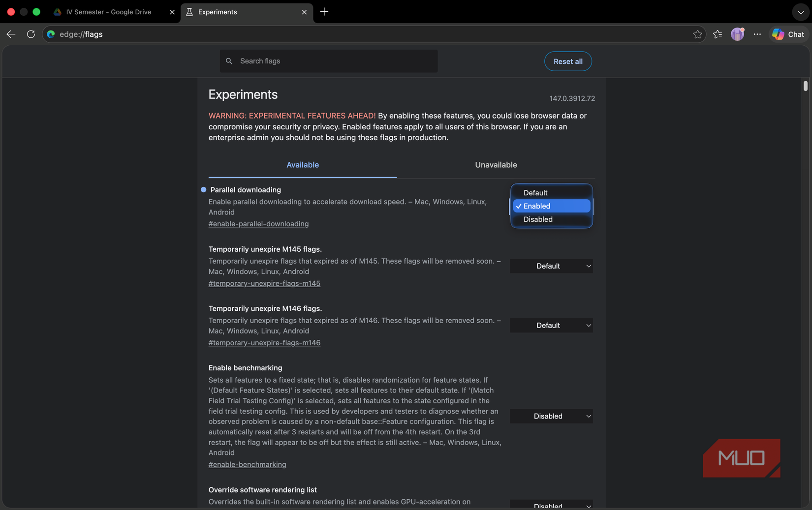Open the #enable-parallel-downloading link
The width and height of the screenshot is (812, 510).
(x=258, y=224)
